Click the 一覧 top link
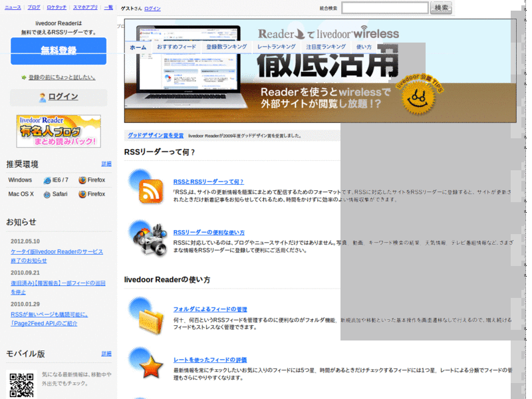532x399 pixels. click(108, 7)
